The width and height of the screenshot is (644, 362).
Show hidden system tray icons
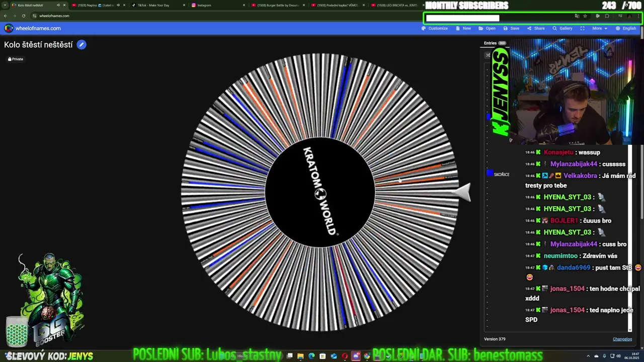(588, 356)
